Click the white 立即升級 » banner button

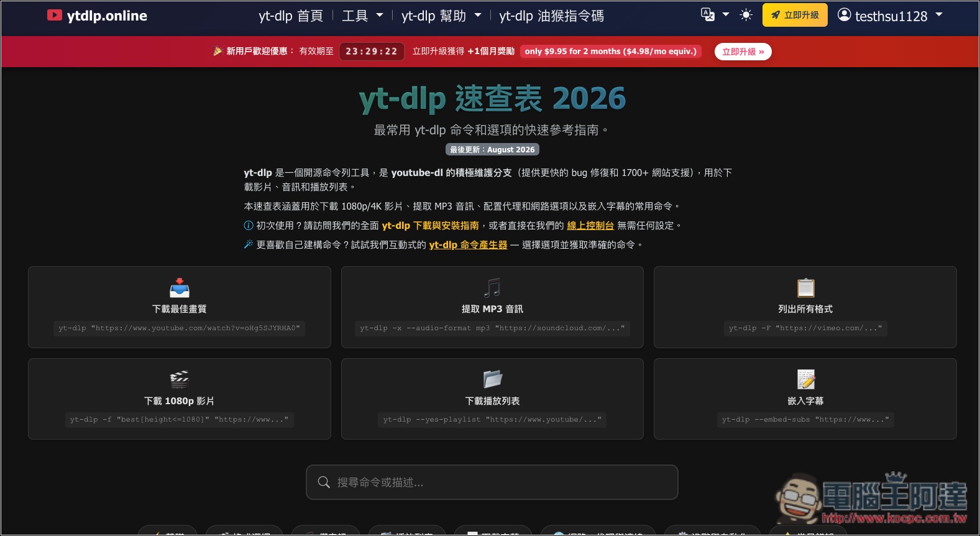tap(743, 52)
